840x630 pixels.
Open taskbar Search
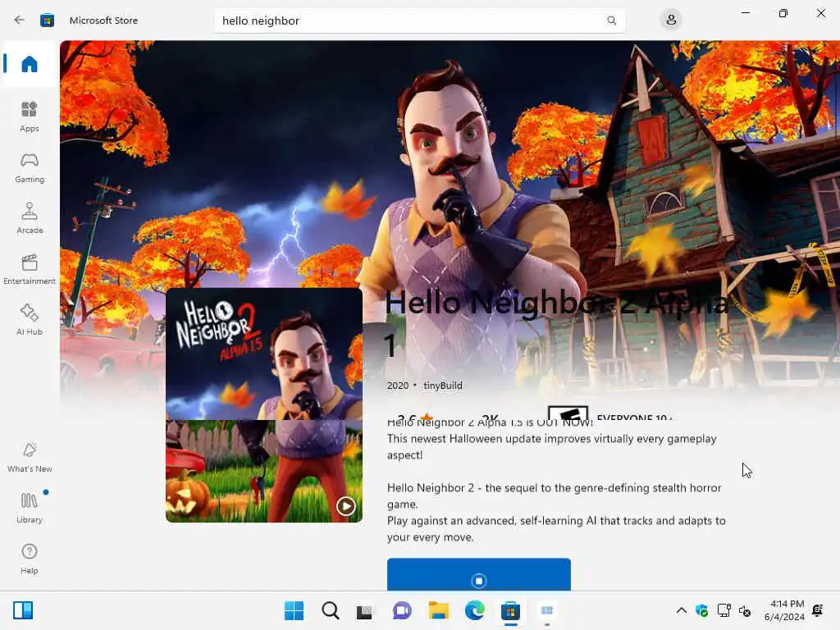tap(330, 610)
